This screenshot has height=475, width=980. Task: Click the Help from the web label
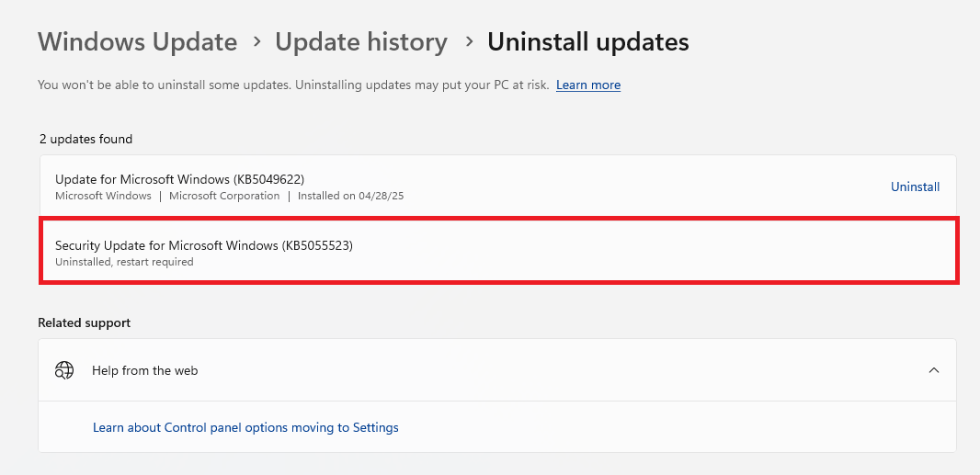click(145, 370)
